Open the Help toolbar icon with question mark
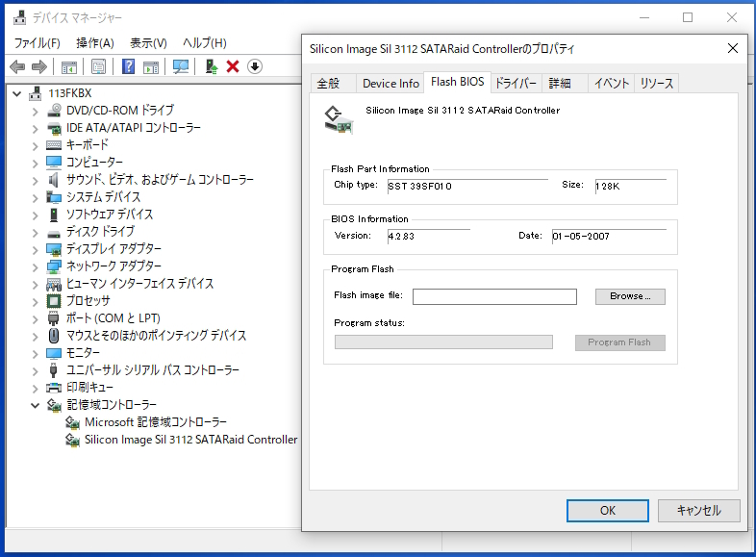Image resolution: width=756 pixels, height=557 pixels. [128, 66]
